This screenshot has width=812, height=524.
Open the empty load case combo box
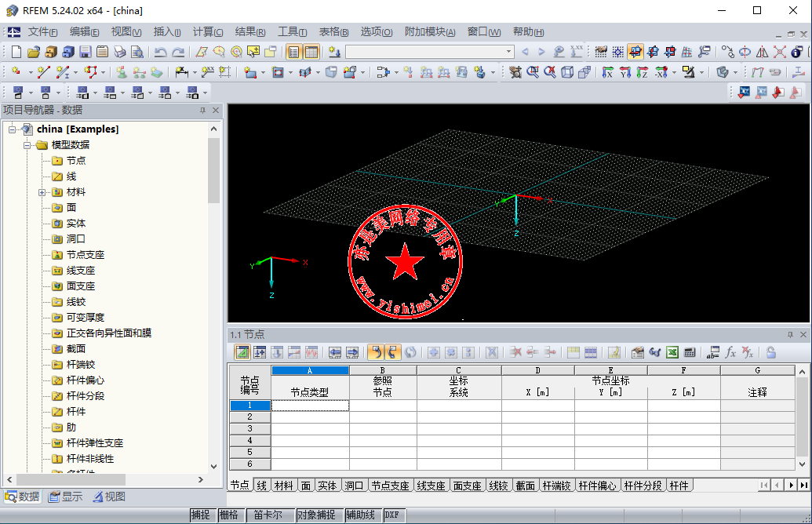coord(429,52)
